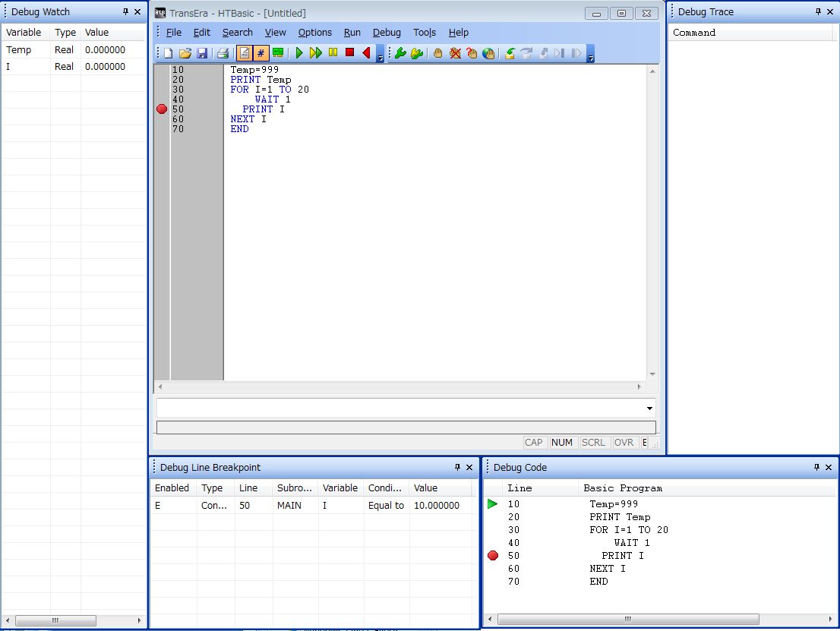Click the Value column header in Debug Watch
This screenshot has height=631, width=840.
click(113, 32)
